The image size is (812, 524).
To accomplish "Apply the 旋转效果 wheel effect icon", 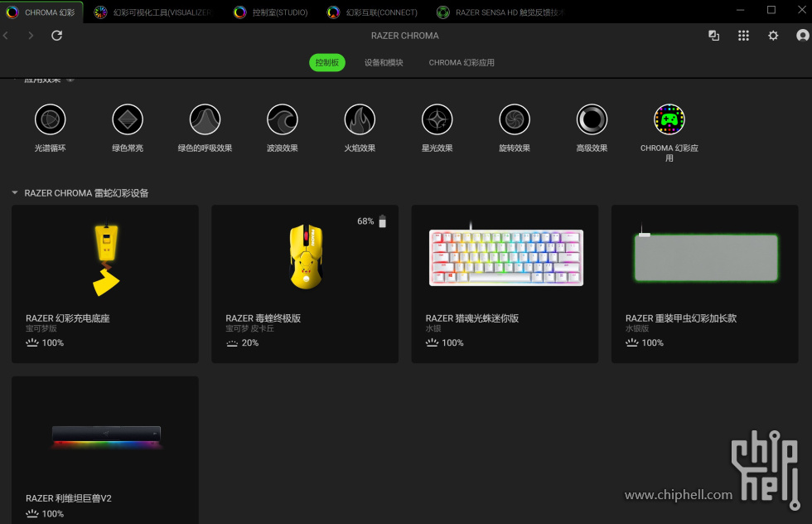I will [515, 119].
